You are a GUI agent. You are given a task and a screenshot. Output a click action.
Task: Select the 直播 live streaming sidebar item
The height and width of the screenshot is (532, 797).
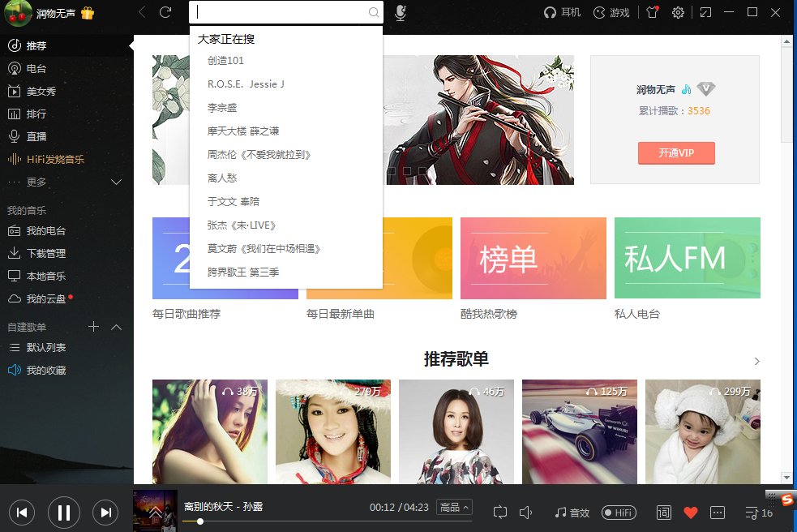(x=37, y=136)
